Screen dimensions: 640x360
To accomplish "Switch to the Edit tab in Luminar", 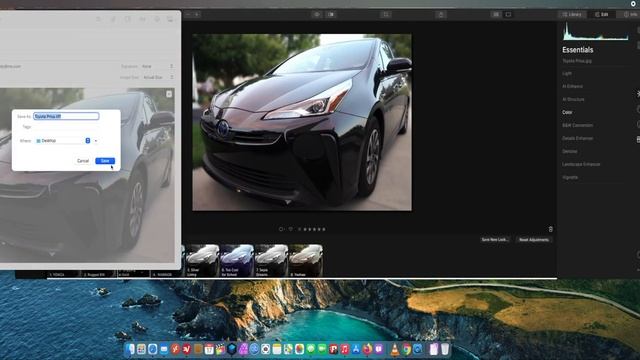I will [x=602, y=14].
